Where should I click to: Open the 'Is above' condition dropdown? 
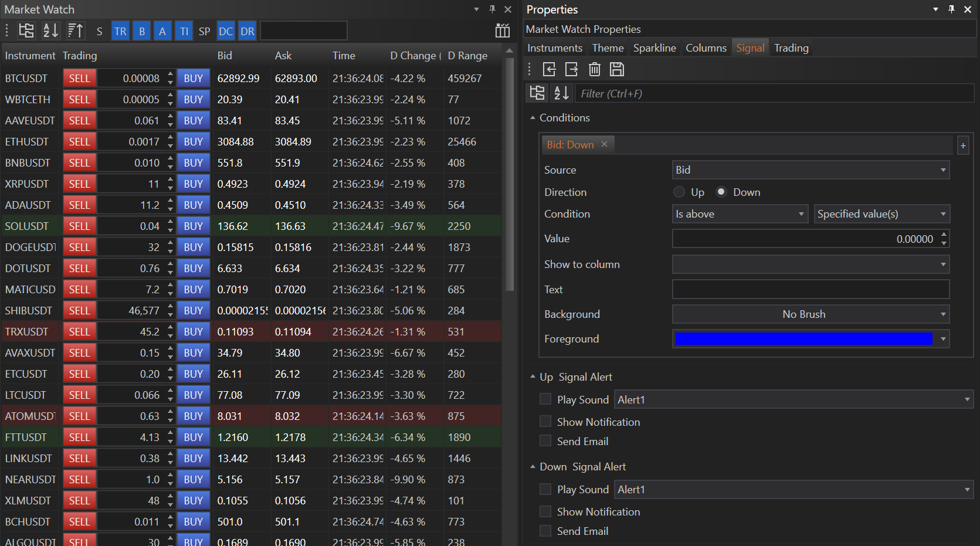point(739,214)
